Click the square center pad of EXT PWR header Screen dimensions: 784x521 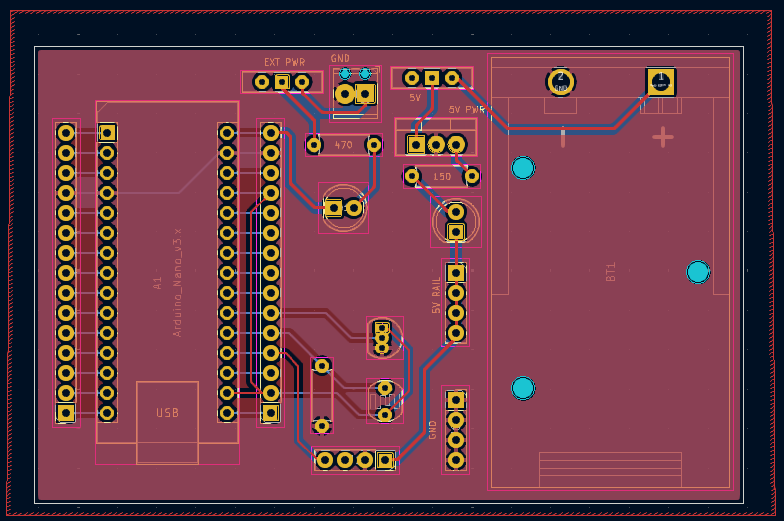282,82
